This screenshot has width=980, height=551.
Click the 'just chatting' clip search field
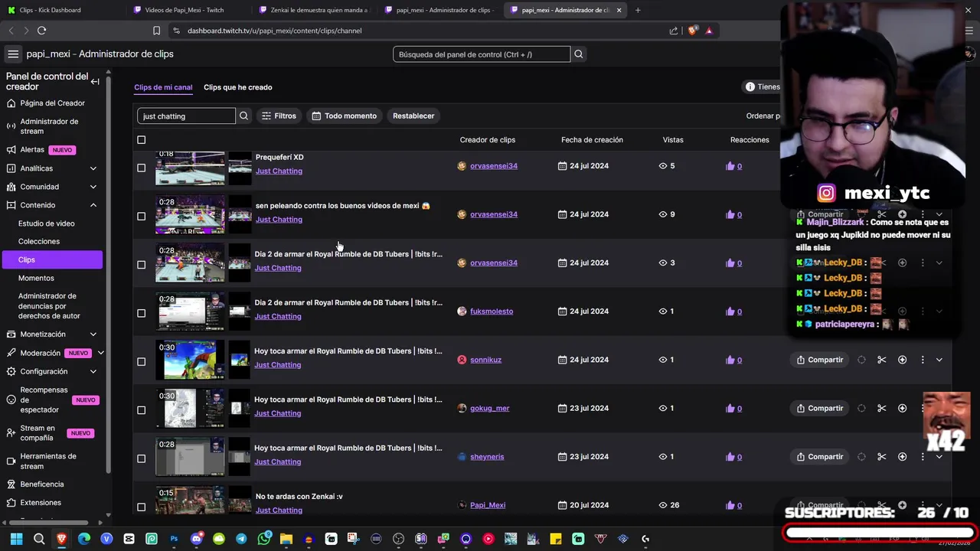pyautogui.click(x=187, y=116)
